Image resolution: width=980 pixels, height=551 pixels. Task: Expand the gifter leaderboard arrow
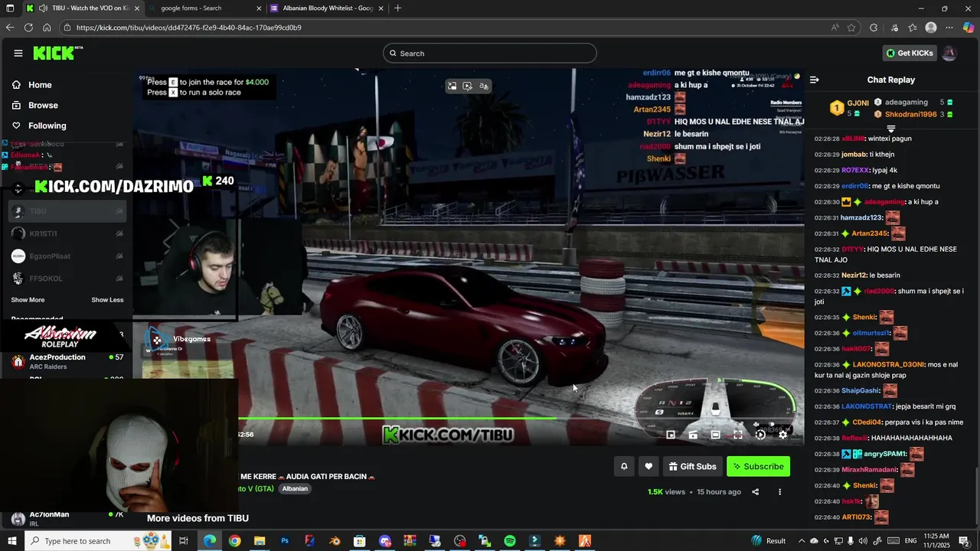point(891,129)
